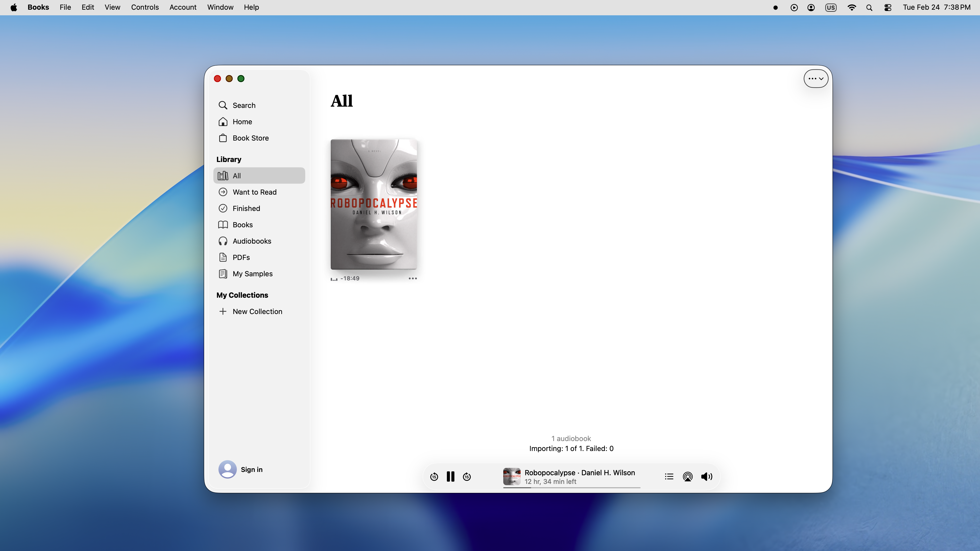The width and height of the screenshot is (980, 551).
Task: Select Finished in the Library list
Action: [246, 208]
